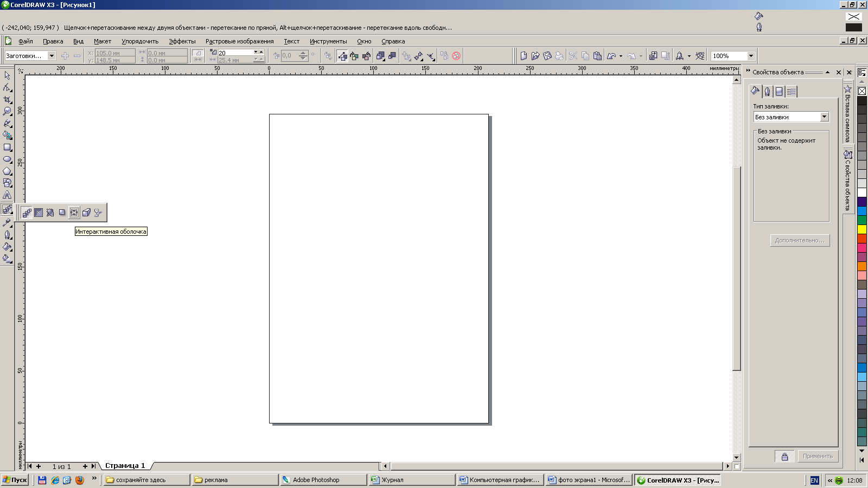This screenshot has height=488, width=868.
Task: Select the Basic Shapes tool
Action: pos(7,183)
